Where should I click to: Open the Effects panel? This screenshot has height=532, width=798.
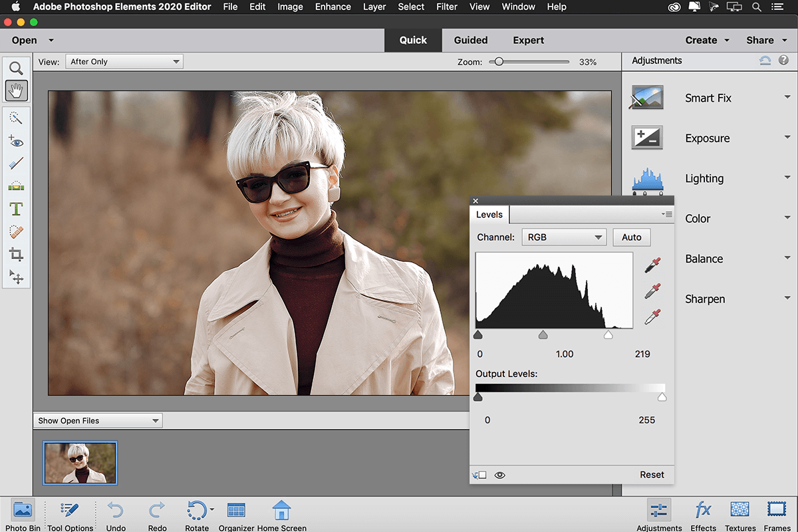click(x=703, y=513)
